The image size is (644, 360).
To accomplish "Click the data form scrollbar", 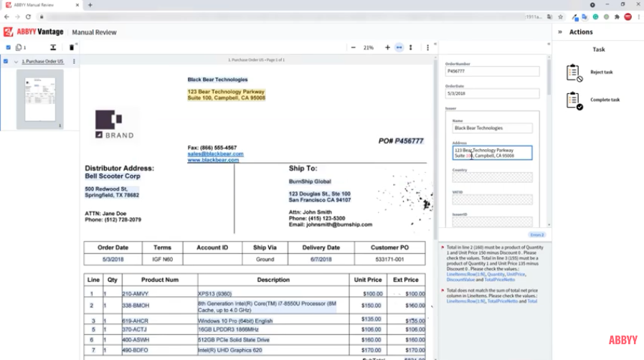I will [549, 78].
